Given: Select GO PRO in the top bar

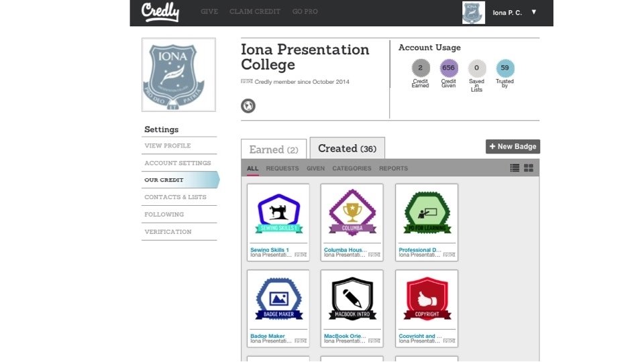Looking at the screenshot, I should pos(305,11).
